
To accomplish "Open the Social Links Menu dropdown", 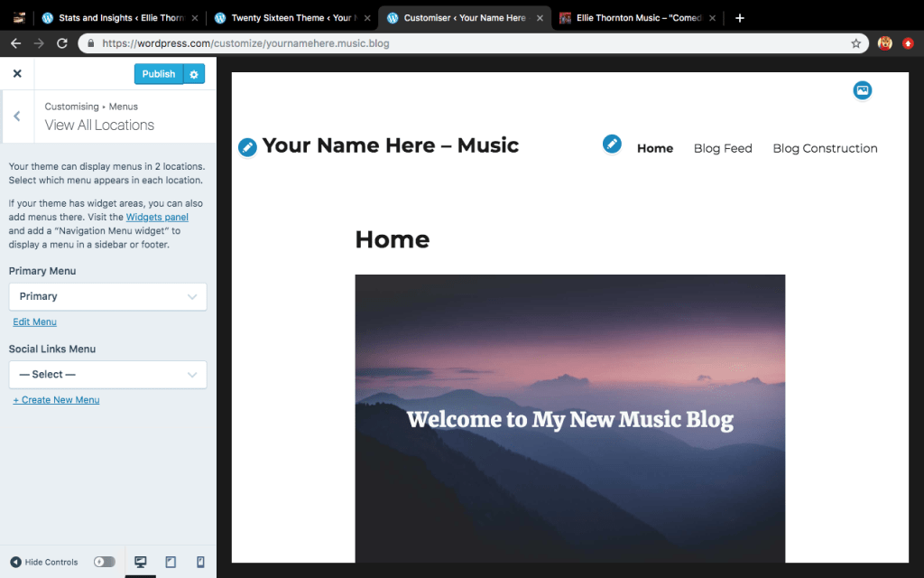I will coord(107,375).
